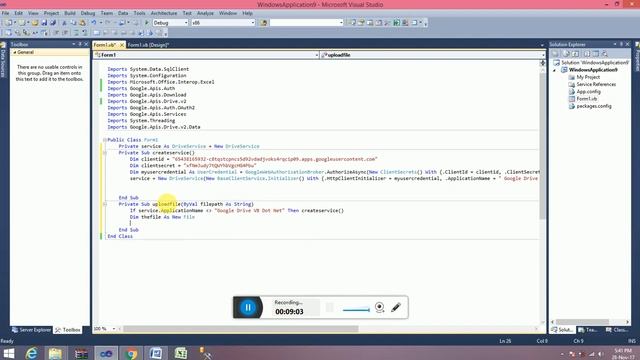
Task: Open the File menu
Action: [5, 13]
